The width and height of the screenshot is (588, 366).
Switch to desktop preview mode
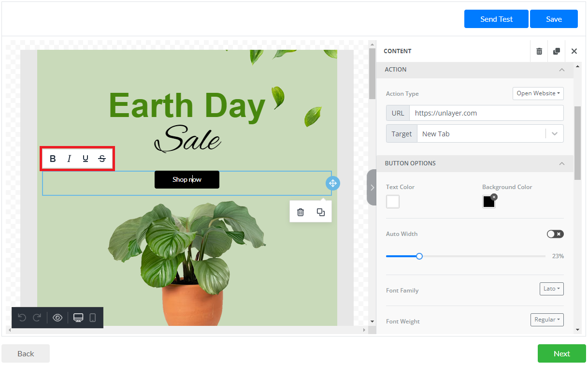[78, 318]
